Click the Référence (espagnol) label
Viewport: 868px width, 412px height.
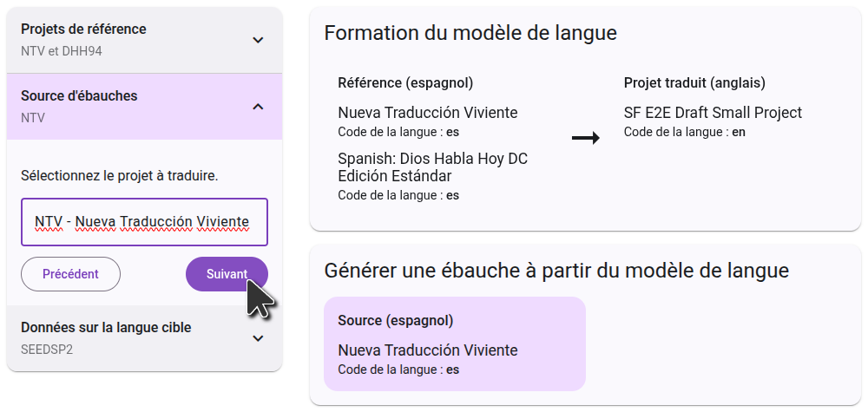[x=404, y=83]
